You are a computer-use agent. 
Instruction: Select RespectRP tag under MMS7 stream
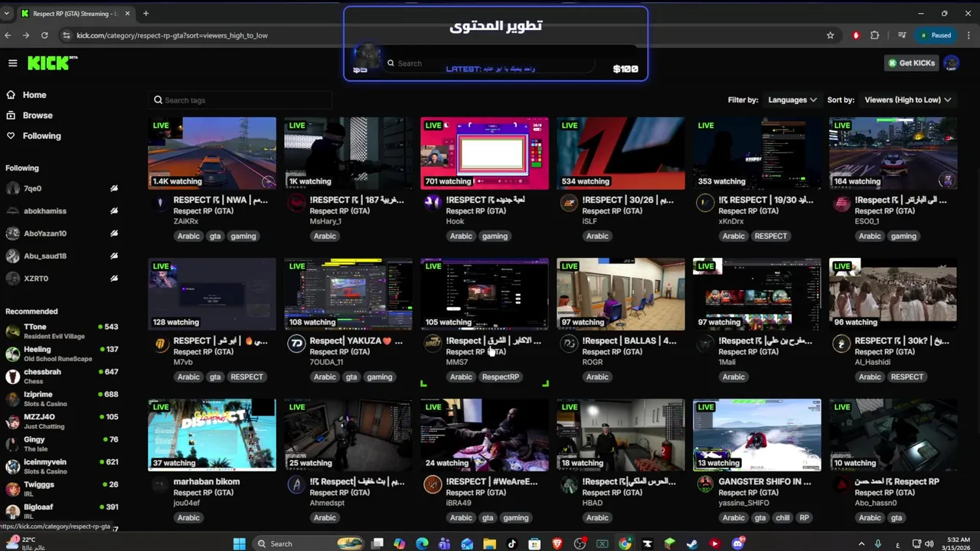(501, 377)
